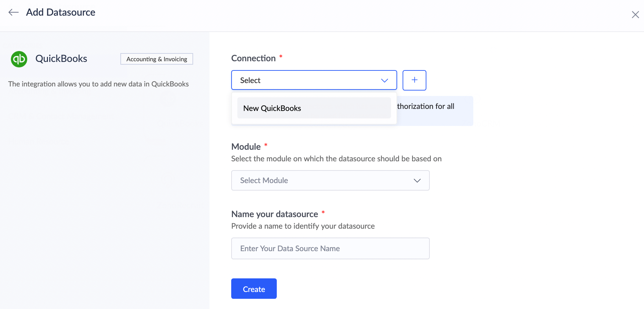Click the Add Datasource heading
The height and width of the screenshot is (309, 644).
[61, 13]
